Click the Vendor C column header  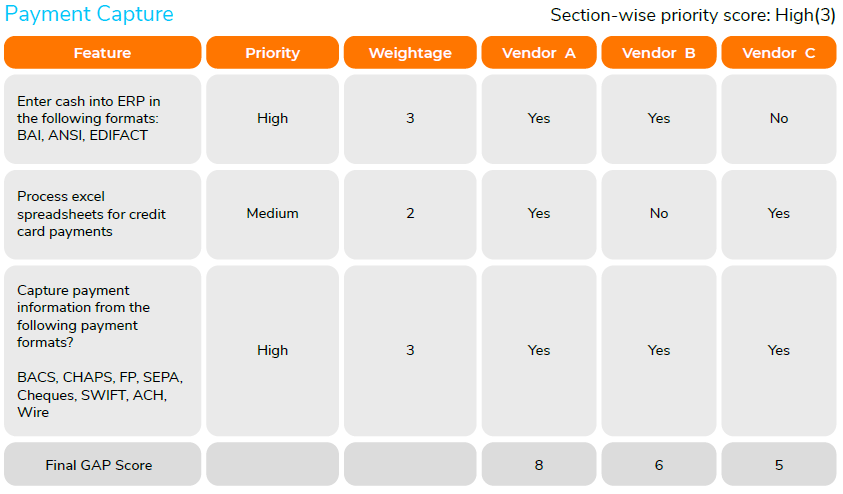778,53
